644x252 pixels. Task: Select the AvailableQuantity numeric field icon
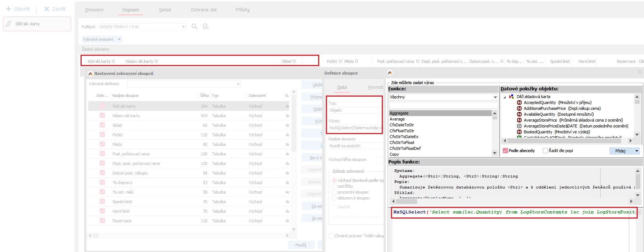point(519,114)
